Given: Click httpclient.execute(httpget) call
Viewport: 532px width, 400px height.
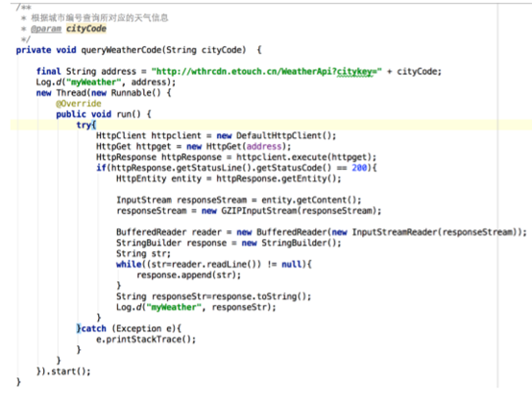Looking at the screenshot, I should point(304,157).
